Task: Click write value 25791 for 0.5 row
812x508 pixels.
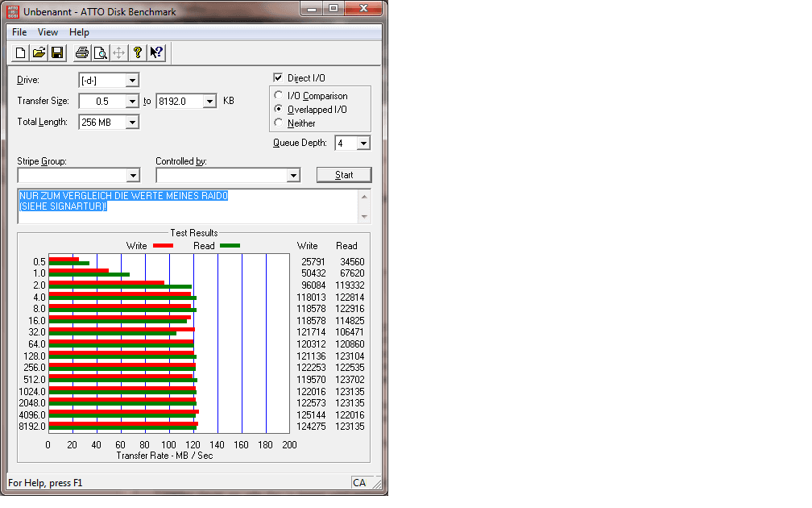Action: [x=313, y=262]
